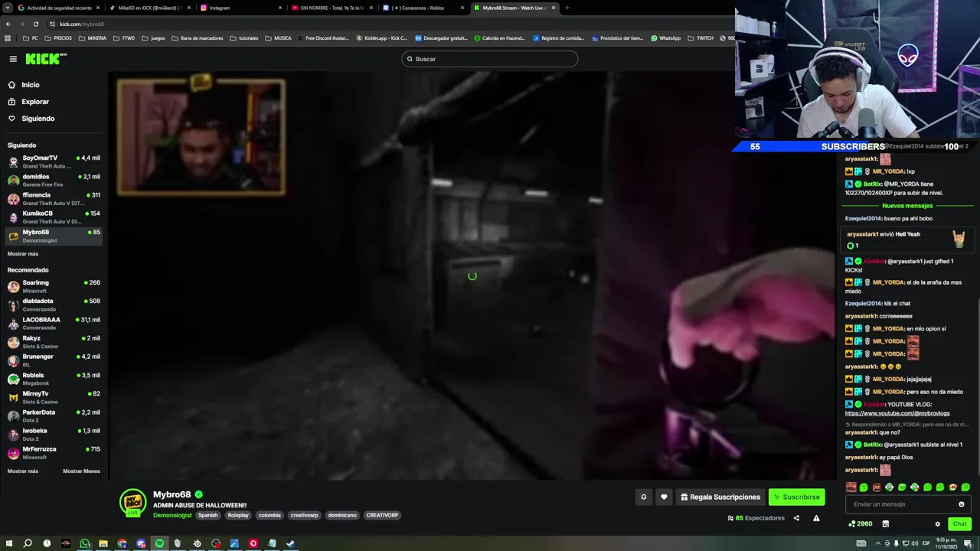Select the creativosrp tag
Viewport: 980px width, 551px height.
[304, 515]
